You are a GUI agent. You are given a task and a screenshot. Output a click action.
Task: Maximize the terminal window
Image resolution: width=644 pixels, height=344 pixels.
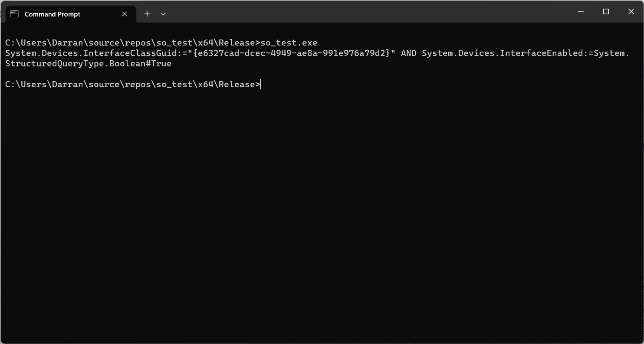(606, 12)
